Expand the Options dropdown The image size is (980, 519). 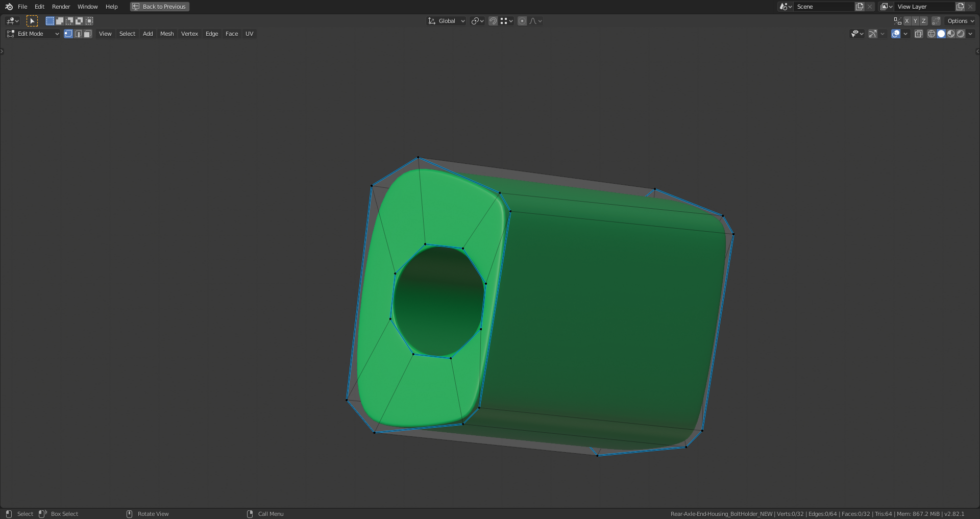pos(961,21)
